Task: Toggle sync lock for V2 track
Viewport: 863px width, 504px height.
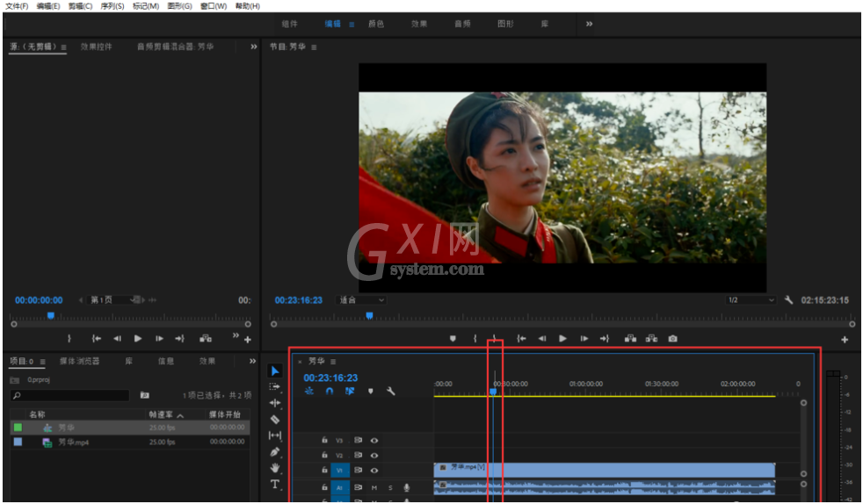Action: [359, 455]
